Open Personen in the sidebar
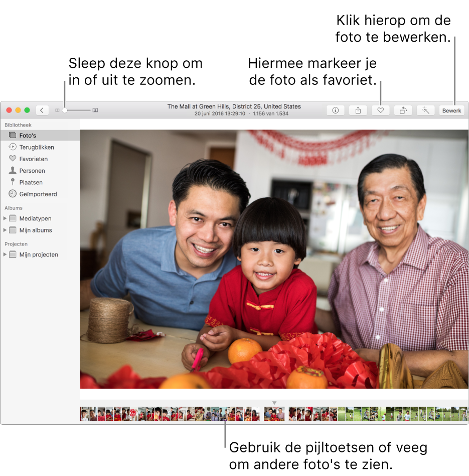The height and width of the screenshot is (476, 469). 40,171
